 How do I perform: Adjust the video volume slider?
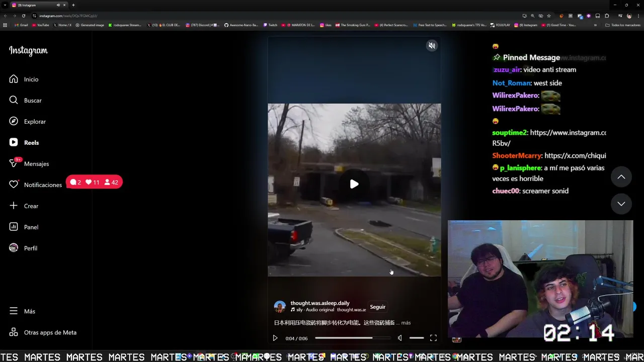click(417, 338)
